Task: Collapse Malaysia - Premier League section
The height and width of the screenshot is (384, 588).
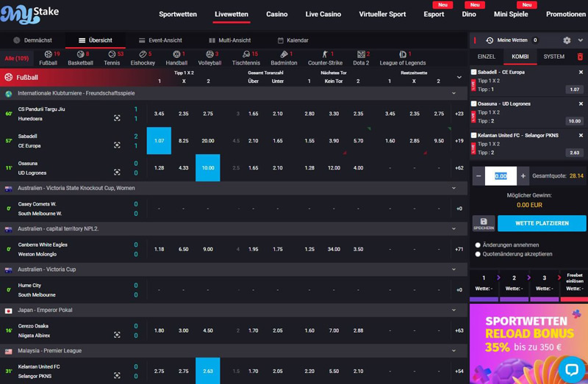Action: (x=453, y=351)
